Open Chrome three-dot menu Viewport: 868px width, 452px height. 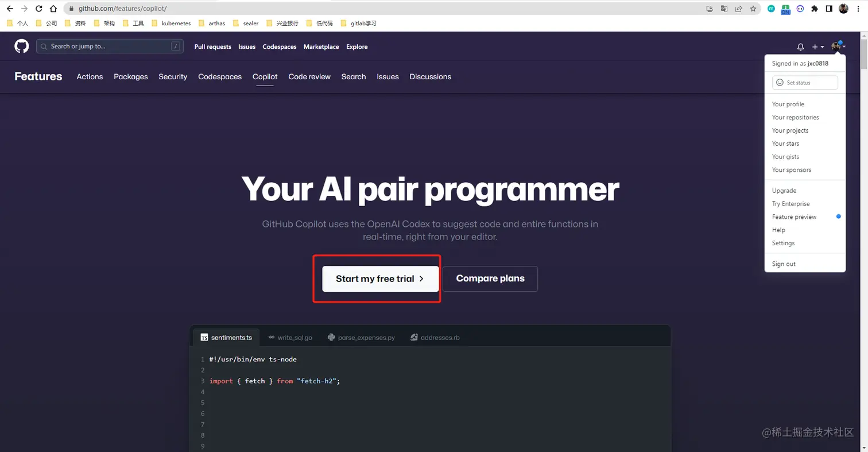point(858,9)
